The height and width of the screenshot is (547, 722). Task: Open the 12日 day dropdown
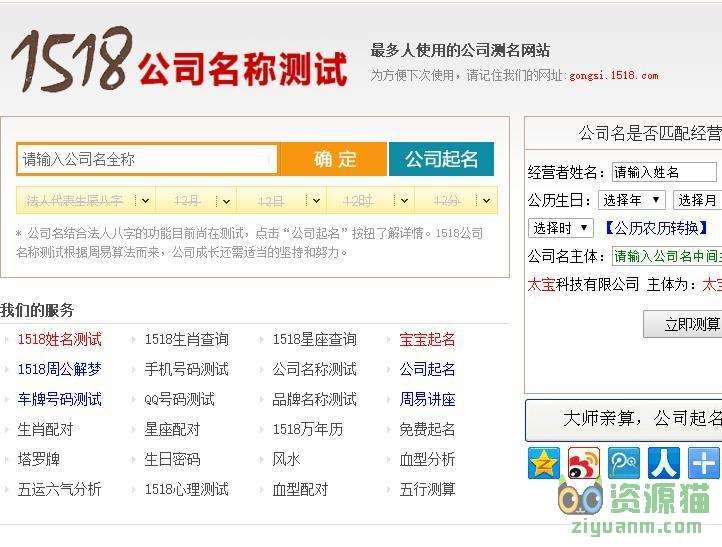[x=281, y=201]
